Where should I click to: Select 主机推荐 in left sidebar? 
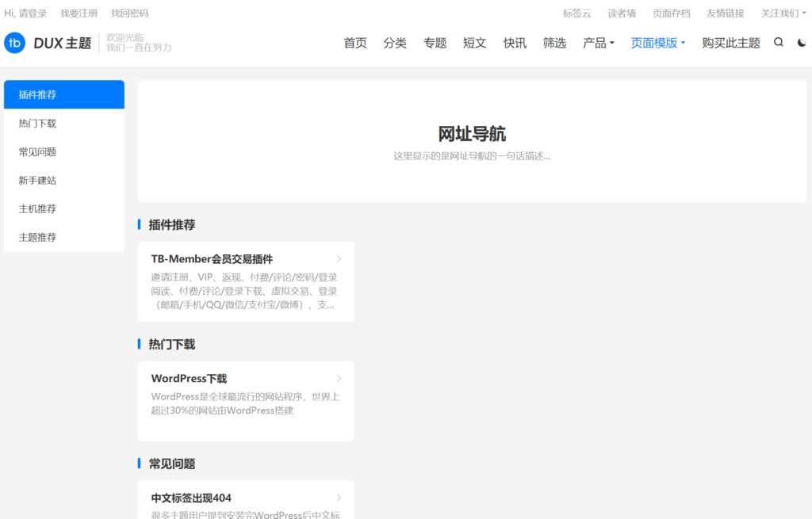tap(38, 209)
